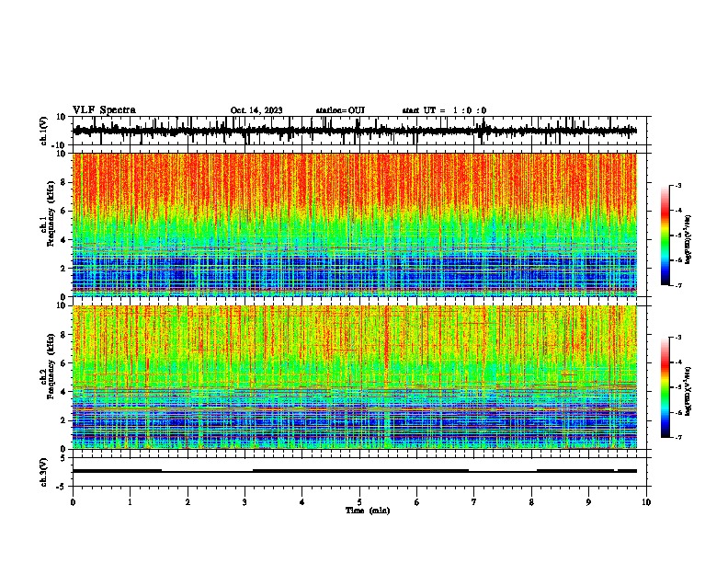Image resolution: width=728 pixels, height=563 pixels.
Task: Click the ch.1 voltage waveform trace
Action: (x=355, y=131)
